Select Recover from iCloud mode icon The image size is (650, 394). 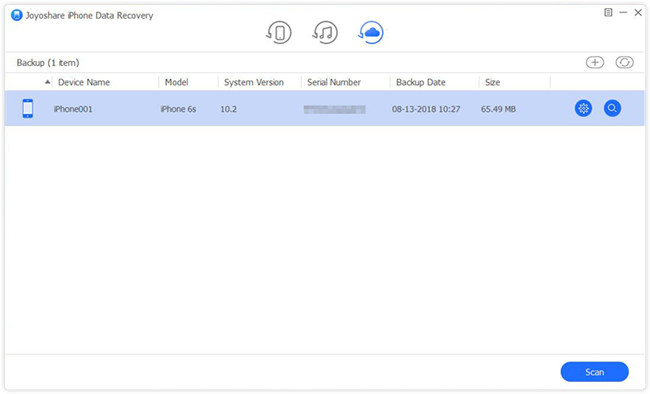tap(371, 32)
